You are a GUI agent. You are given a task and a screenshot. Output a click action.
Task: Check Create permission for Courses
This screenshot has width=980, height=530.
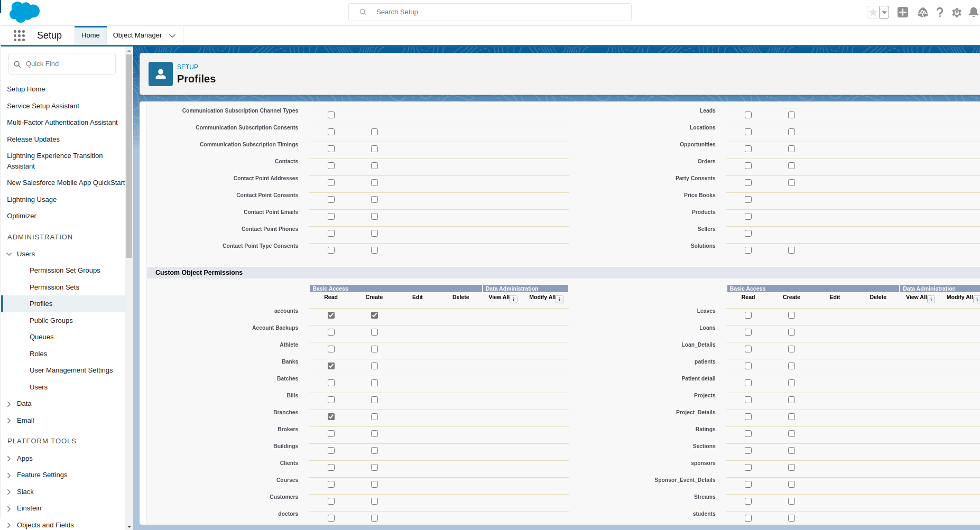tap(374, 485)
